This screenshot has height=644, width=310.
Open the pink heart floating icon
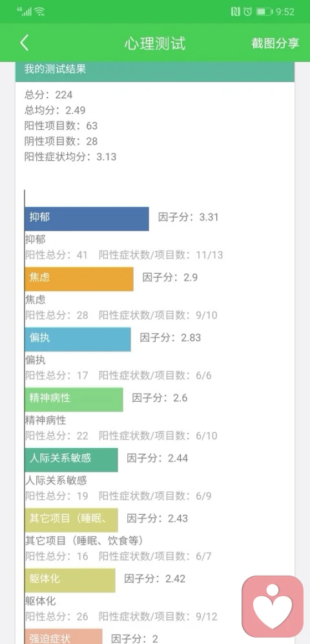(x=273, y=607)
